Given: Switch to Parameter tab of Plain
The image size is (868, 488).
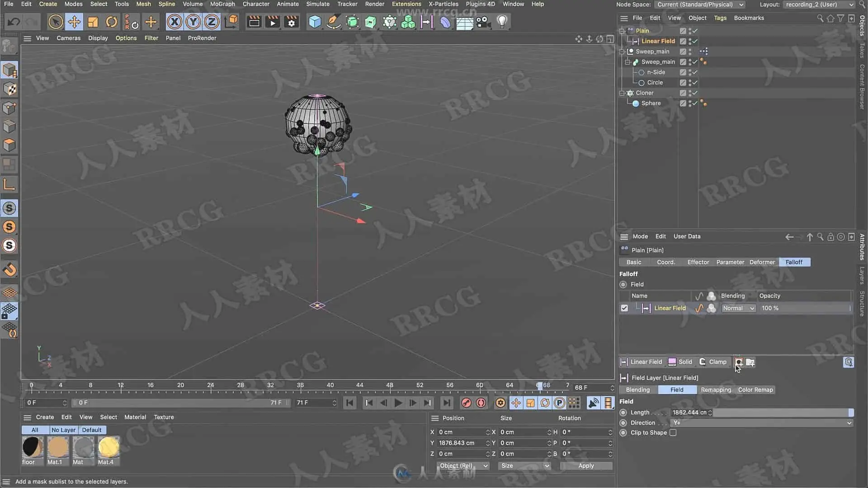Looking at the screenshot, I should click(x=730, y=262).
